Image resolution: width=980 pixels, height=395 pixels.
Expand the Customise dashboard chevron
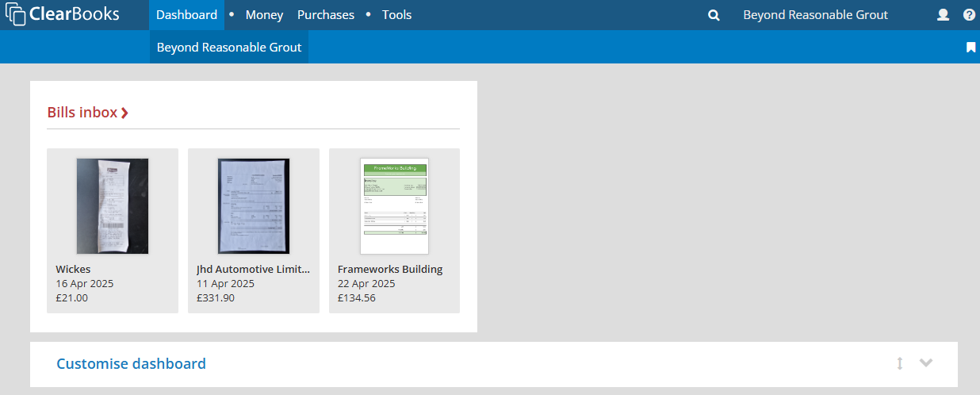coord(926,363)
